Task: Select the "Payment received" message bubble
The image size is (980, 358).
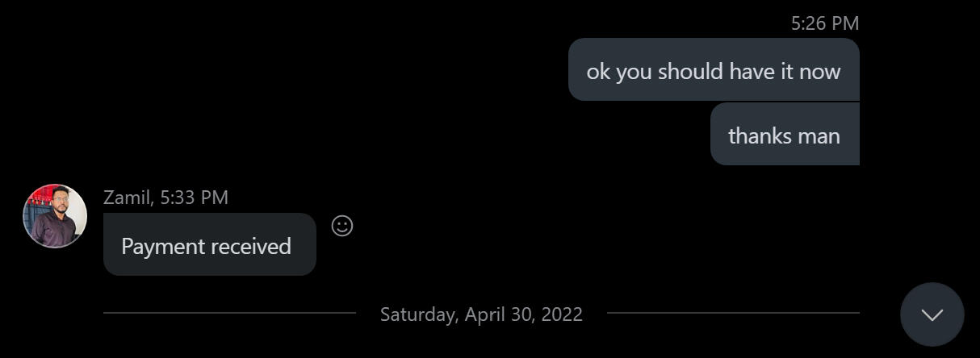Action: (209, 244)
